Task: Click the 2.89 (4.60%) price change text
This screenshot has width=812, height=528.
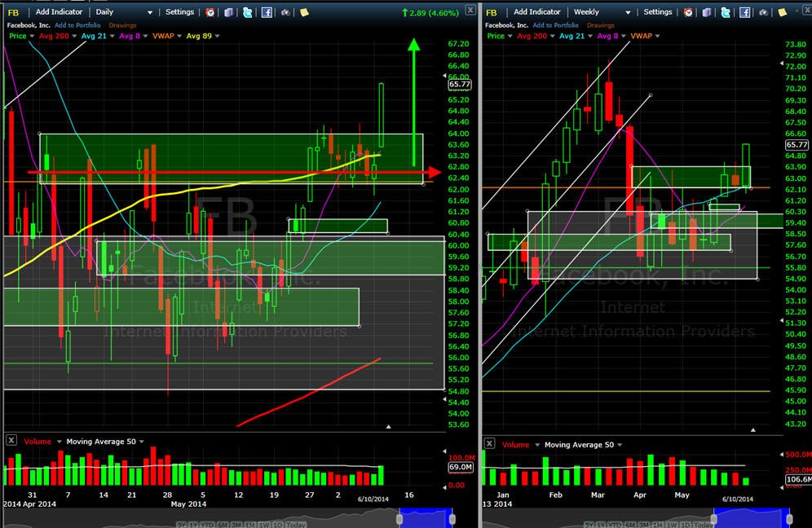Action: (x=430, y=13)
